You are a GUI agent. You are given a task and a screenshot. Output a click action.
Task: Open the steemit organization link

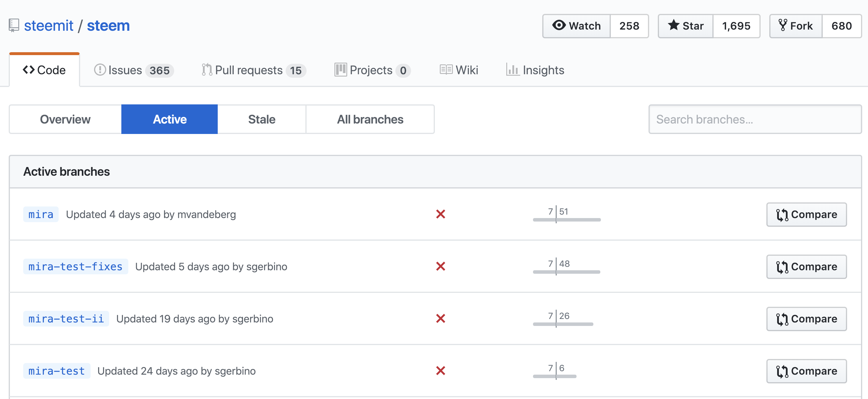coord(48,26)
